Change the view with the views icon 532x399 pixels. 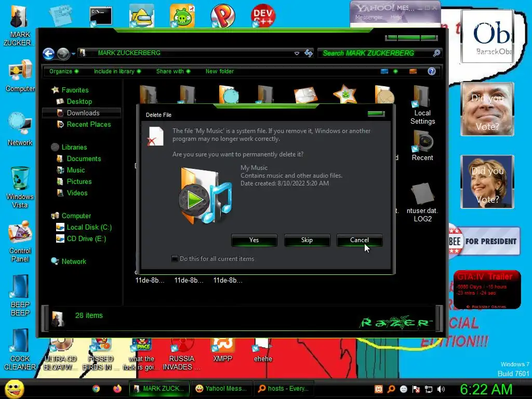[384, 71]
